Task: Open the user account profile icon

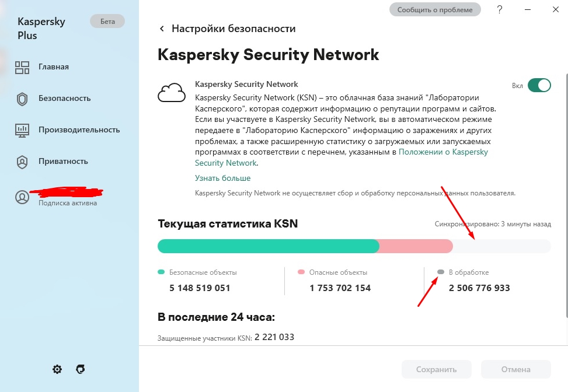Action: (x=22, y=197)
